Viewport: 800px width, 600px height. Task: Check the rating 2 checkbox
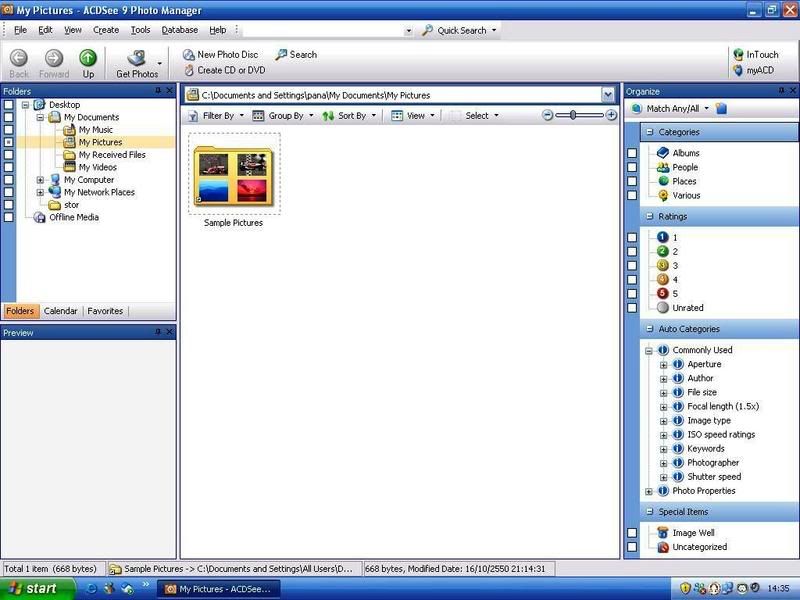click(x=632, y=252)
